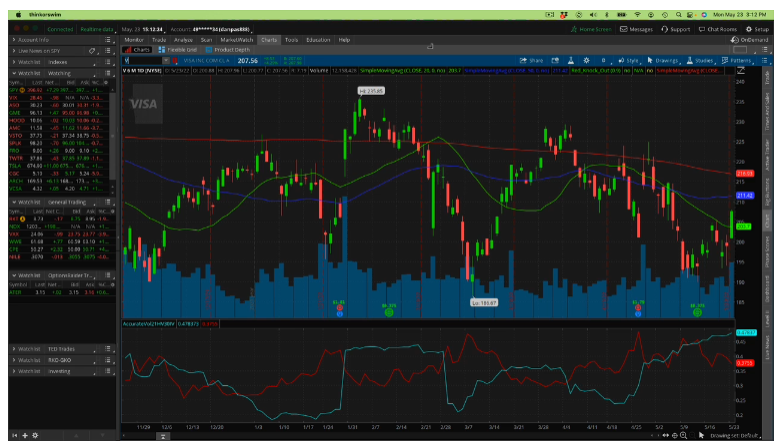Click the macOS Wi-Fi status icon
The height and width of the screenshot is (448, 784).
637,15
